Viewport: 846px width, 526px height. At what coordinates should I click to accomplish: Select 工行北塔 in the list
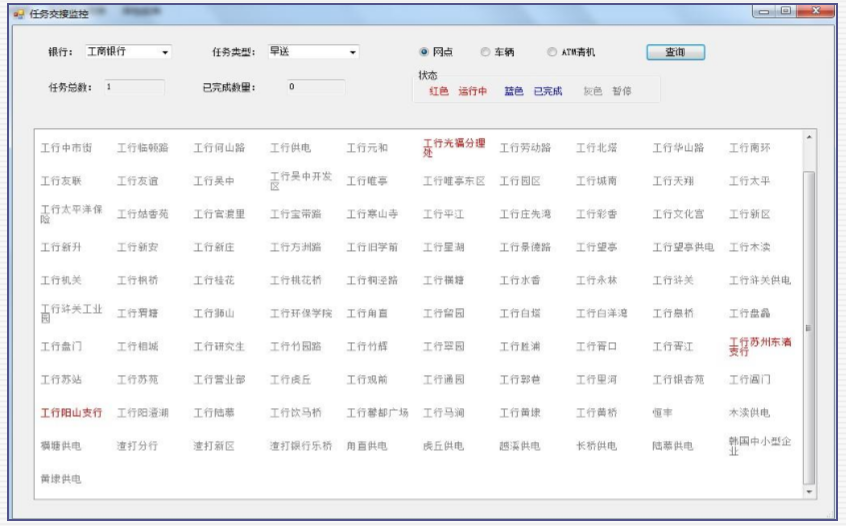click(x=596, y=148)
